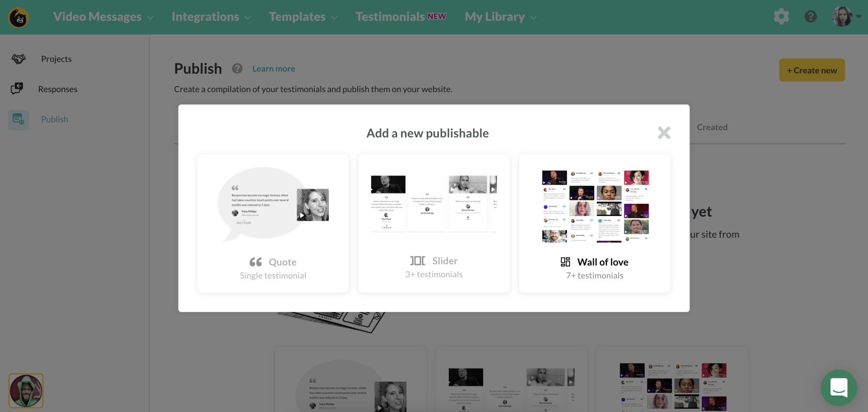The image size is (868, 412).
Task: Choose the Slider publishable card
Action: [434, 223]
